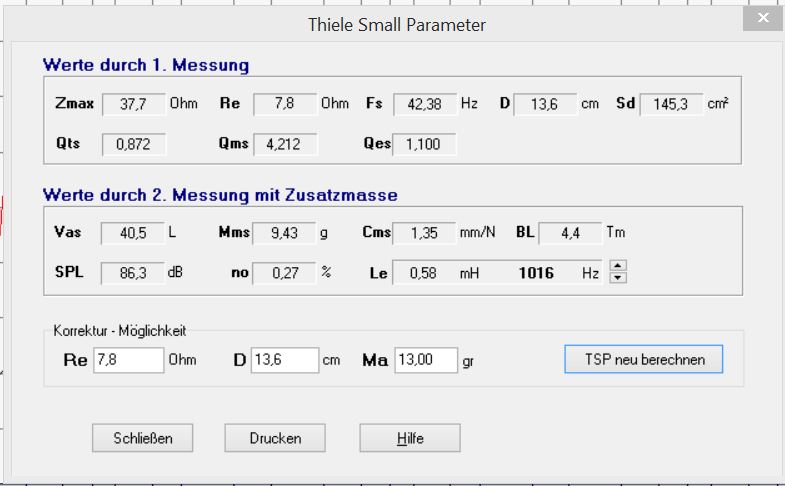Select the Zmax value 37,7
785x486 pixels.
pos(134,104)
